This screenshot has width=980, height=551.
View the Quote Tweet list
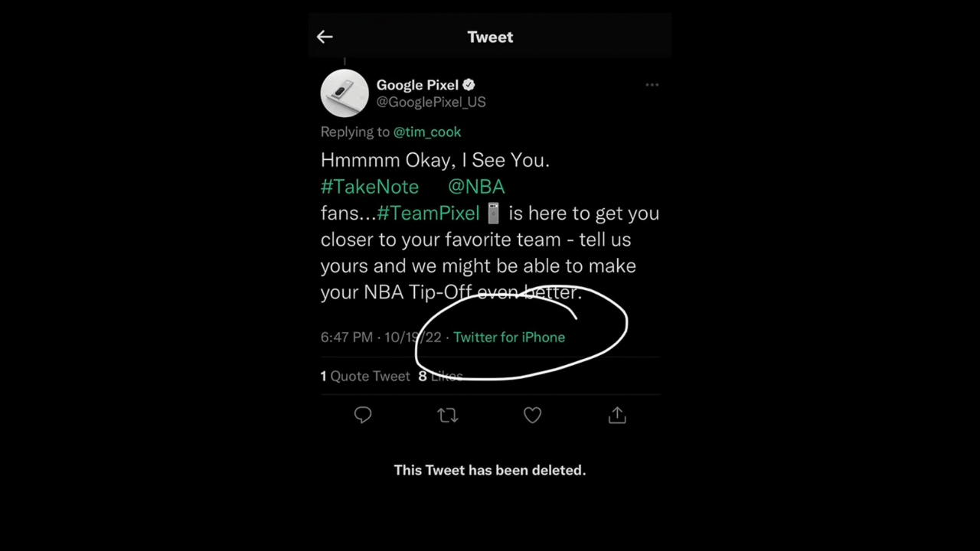tap(365, 376)
